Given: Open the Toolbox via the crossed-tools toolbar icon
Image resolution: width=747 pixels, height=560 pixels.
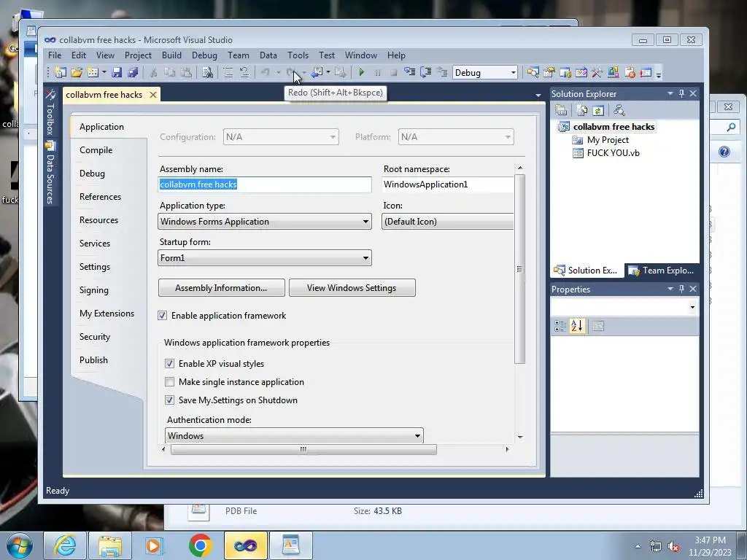Looking at the screenshot, I should point(597,72).
